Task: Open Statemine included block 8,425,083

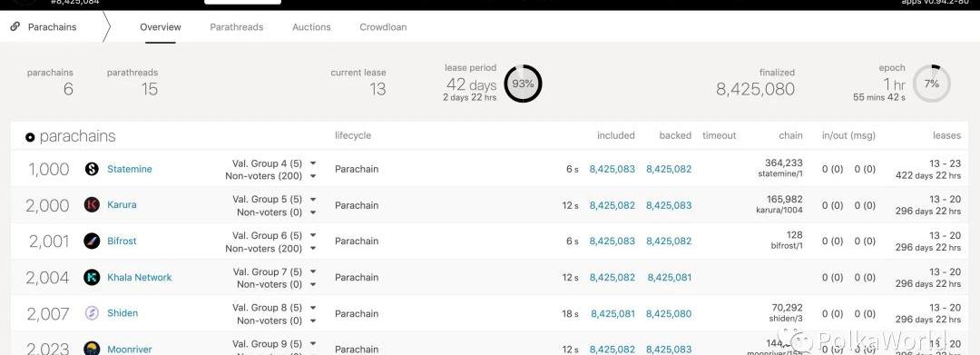Action: 612,169
